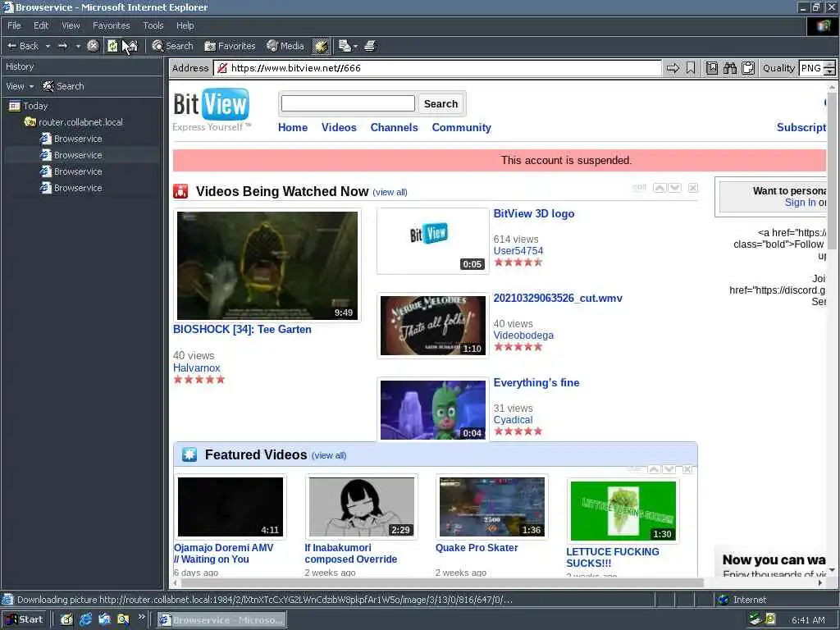Screen dimensions: 840x630
Task: Open the Media pane from the toolbar
Action: click(x=285, y=46)
